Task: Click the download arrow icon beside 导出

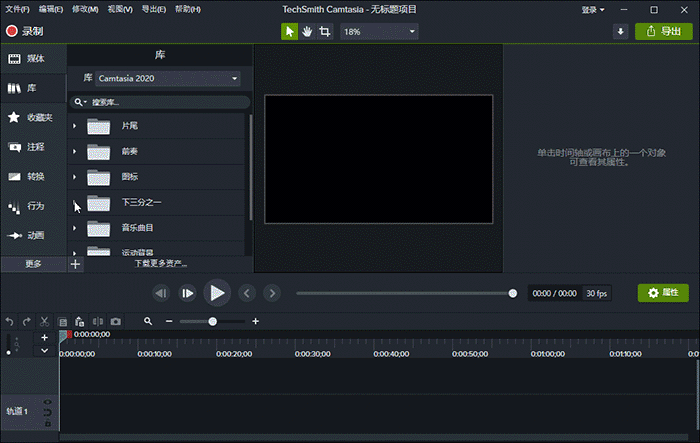Action: pos(620,31)
